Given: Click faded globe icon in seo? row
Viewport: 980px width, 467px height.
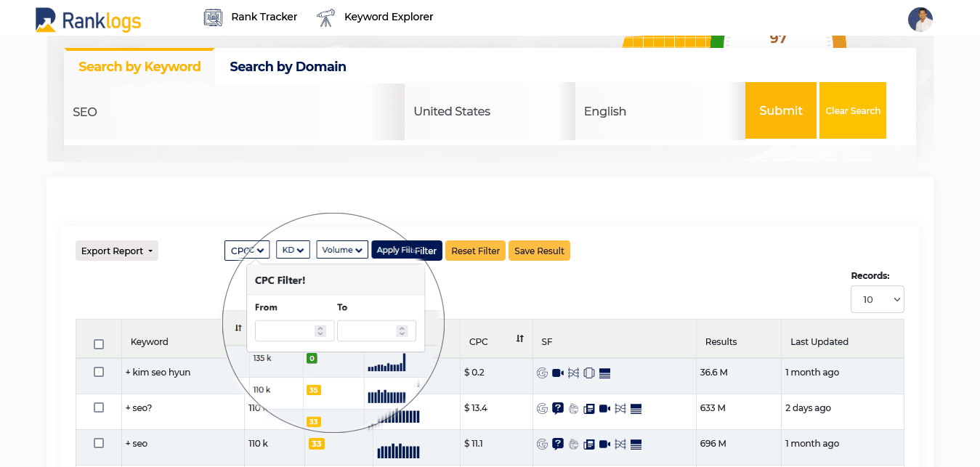Looking at the screenshot, I should [x=573, y=409].
